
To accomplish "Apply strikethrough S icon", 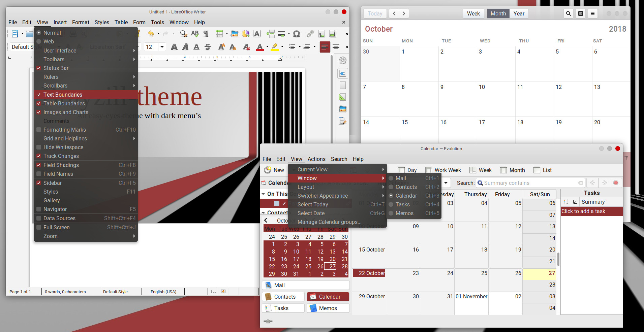I will (208, 47).
